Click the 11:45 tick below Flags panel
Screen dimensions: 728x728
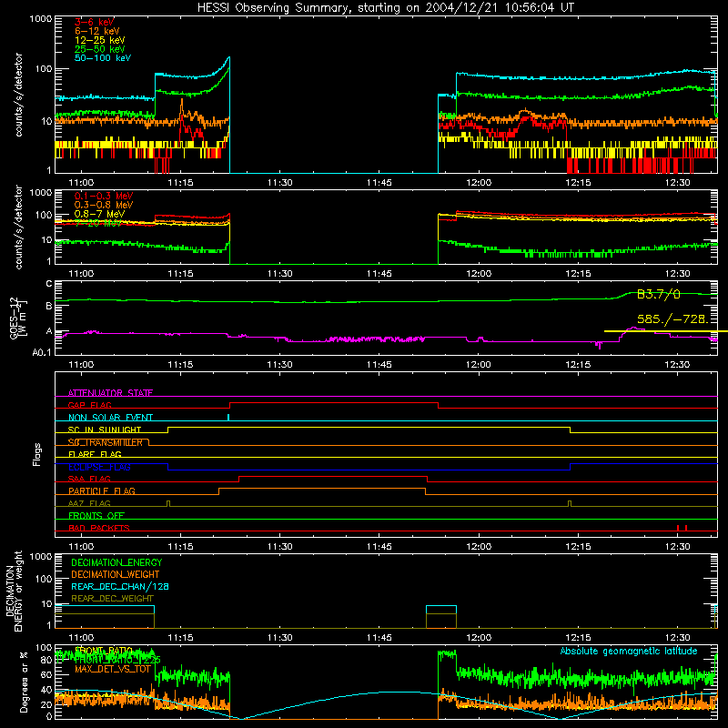tap(379, 547)
